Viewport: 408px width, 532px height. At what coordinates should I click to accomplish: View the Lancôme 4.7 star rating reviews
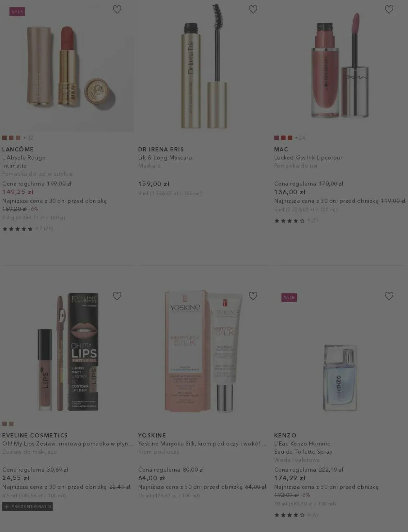click(28, 229)
